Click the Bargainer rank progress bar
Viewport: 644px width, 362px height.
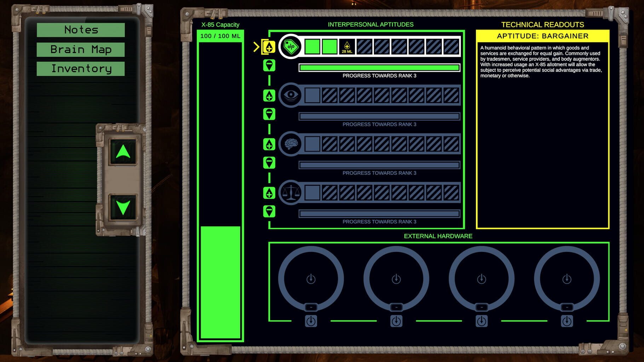tap(379, 68)
